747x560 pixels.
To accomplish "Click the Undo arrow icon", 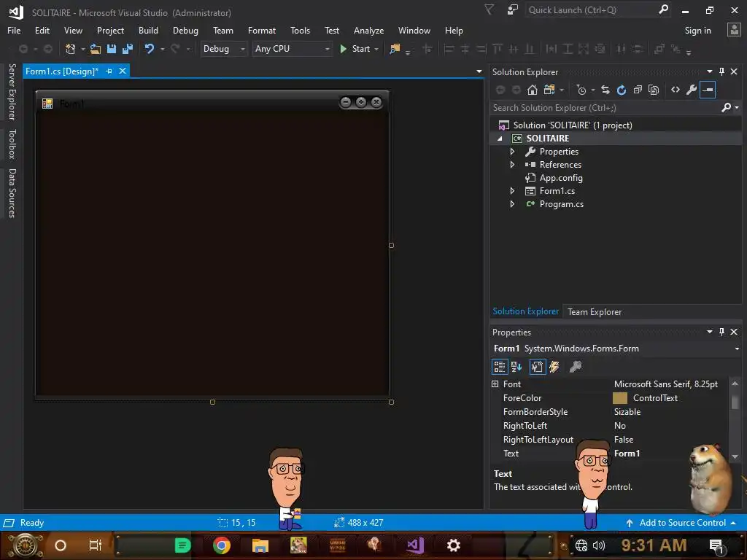I will 150,49.
